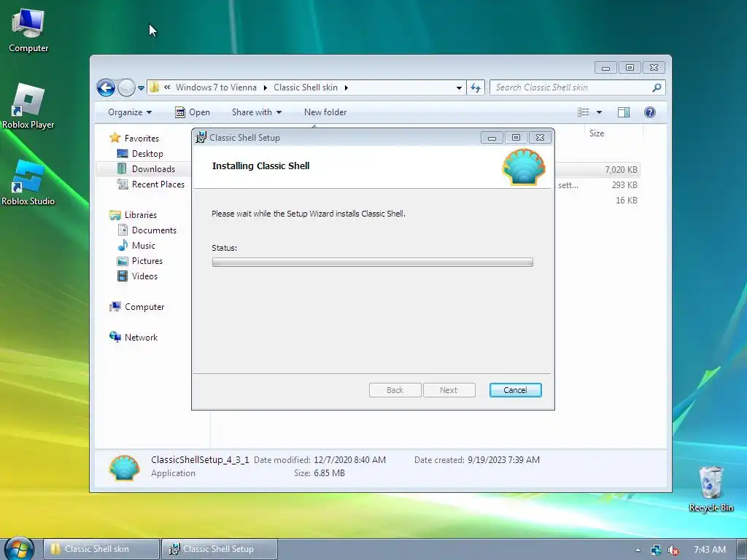Click the seashell thumbnail in the details pane
This screenshot has width=747, height=560.
pos(124,467)
